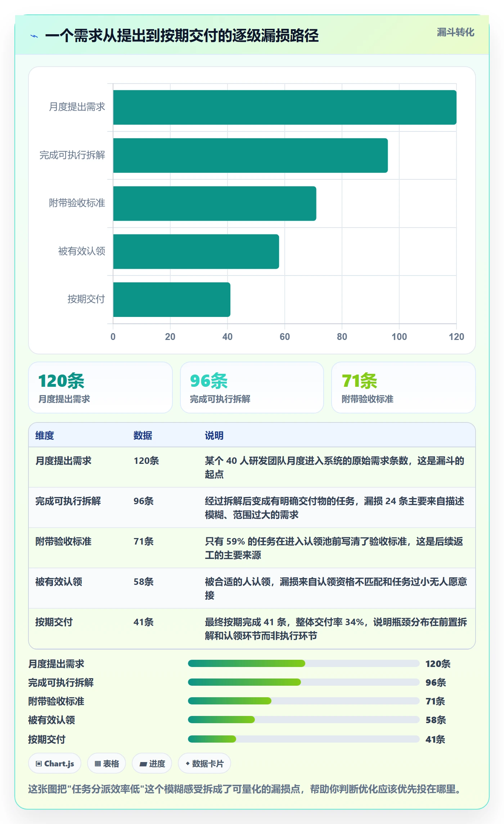Click the table description starting "最终按期完成 41 条"

[x=336, y=629]
